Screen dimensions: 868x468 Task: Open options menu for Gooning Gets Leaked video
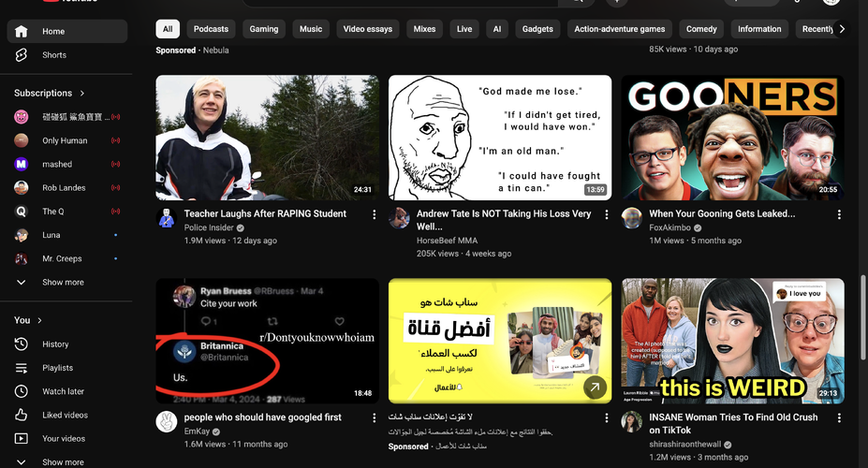point(839,214)
